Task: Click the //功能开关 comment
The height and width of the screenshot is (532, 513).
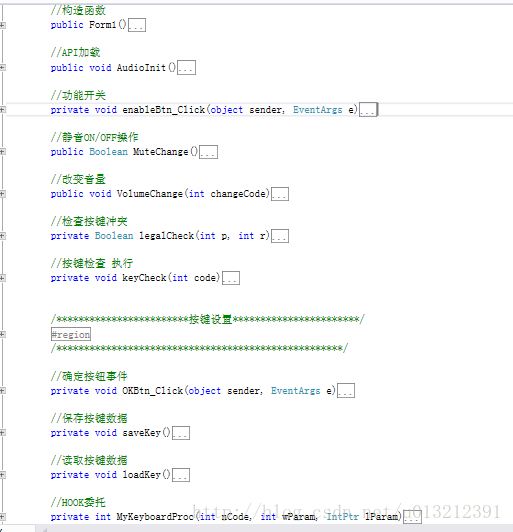Action: tap(78, 95)
